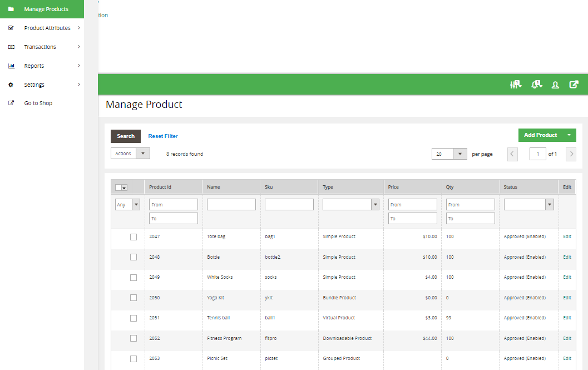Click the external link icon in green header
This screenshot has width=588, height=370.
(574, 85)
